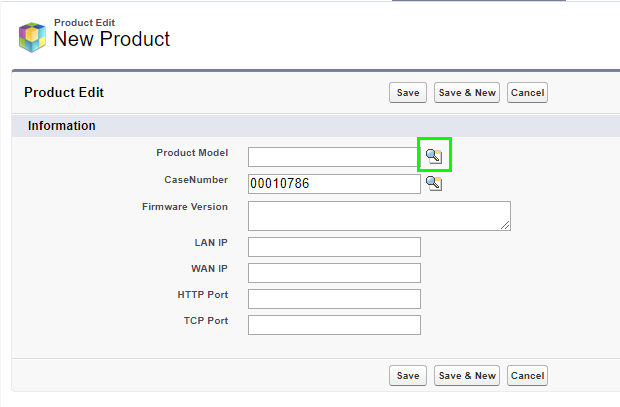The image size is (620, 407).
Task: Select the LAN IP input field
Action: [333, 247]
